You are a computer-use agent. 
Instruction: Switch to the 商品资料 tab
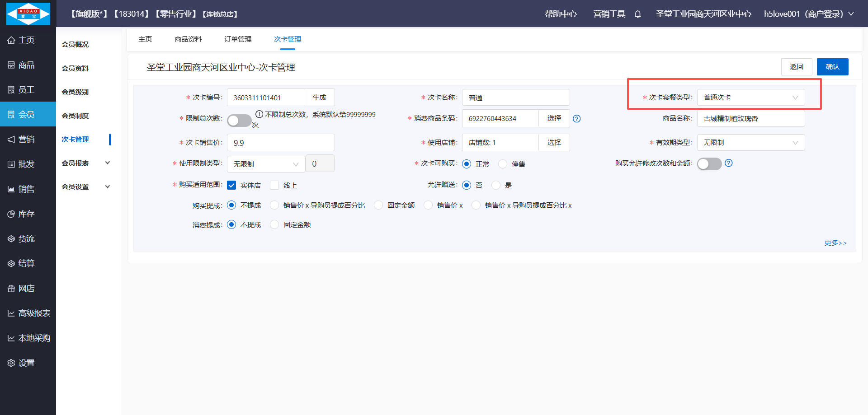coord(188,39)
